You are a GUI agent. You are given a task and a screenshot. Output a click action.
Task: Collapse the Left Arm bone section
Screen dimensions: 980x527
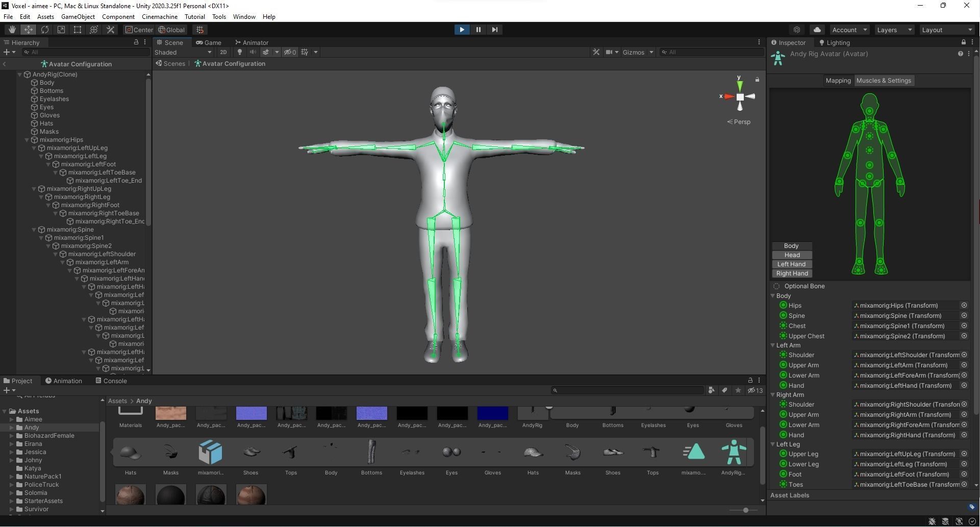[773, 345]
